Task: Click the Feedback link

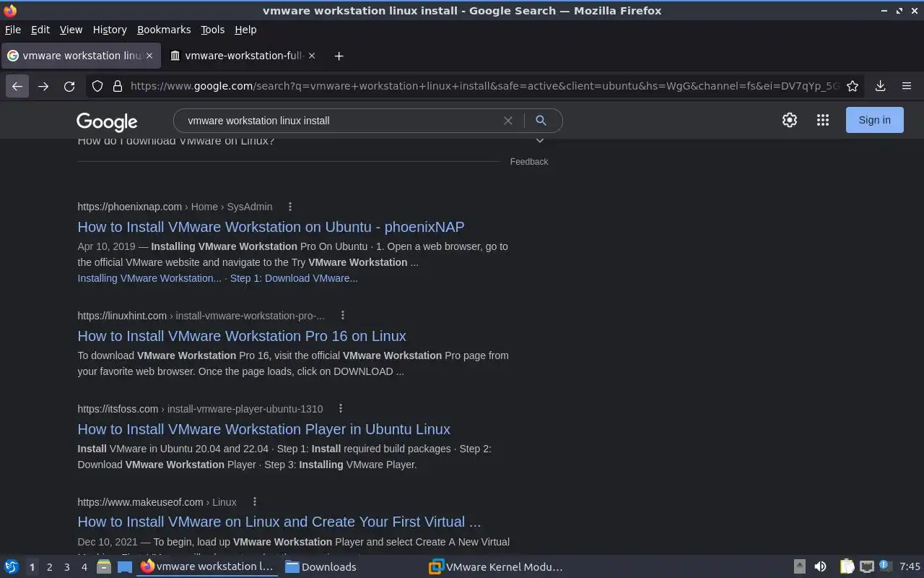Action: point(529,162)
